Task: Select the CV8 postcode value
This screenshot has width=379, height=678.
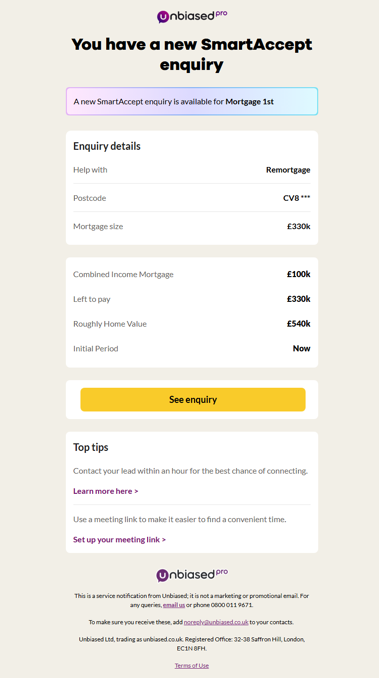Action: click(297, 198)
